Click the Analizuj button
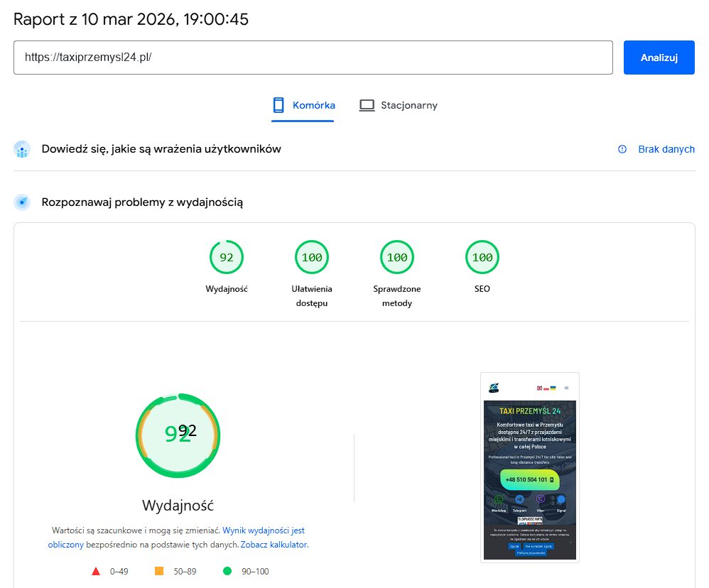This screenshot has width=709, height=588. point(659,58)
